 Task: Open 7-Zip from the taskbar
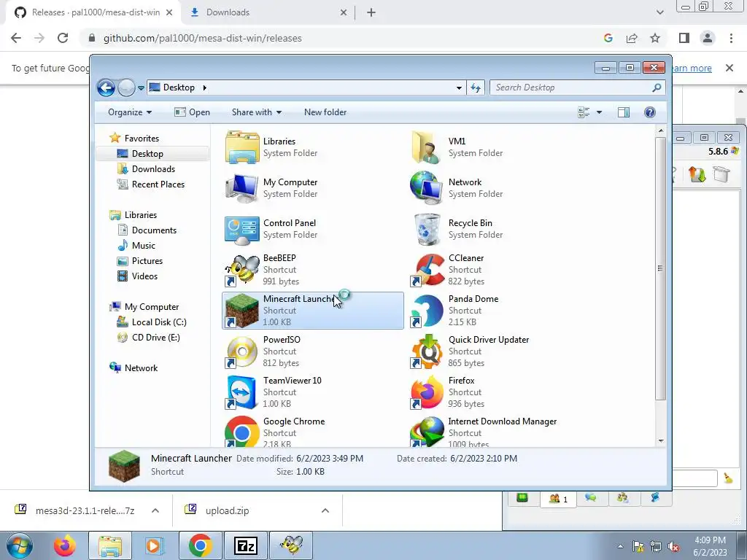click(246, 545)
